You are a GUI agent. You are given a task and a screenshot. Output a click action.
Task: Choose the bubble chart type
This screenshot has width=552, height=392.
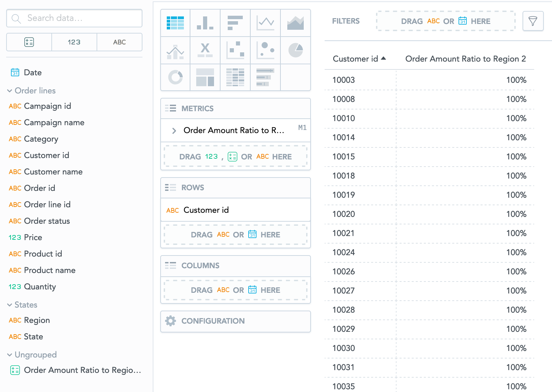[x=265, y=50]
